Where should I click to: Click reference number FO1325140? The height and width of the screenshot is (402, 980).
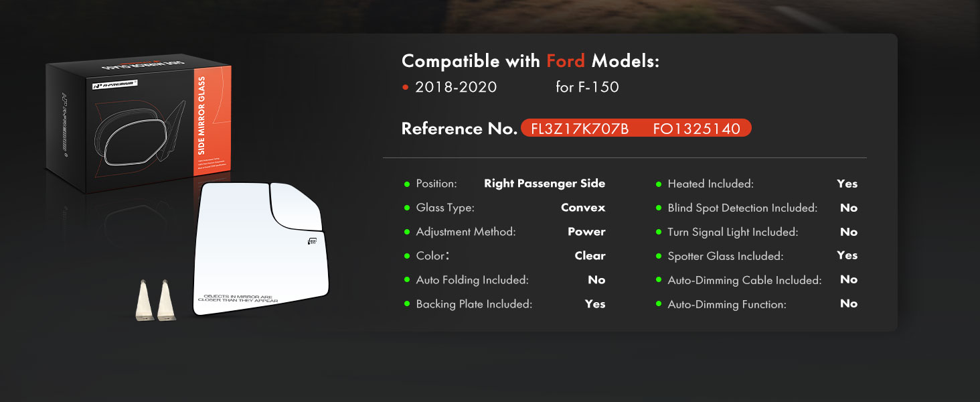point(697,129)
